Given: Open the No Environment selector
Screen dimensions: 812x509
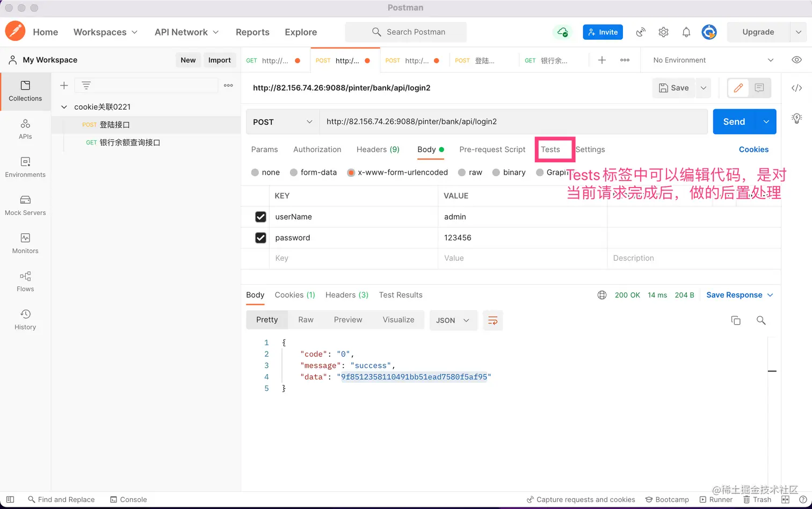Looking at the screenshot, I should point(713,60).
